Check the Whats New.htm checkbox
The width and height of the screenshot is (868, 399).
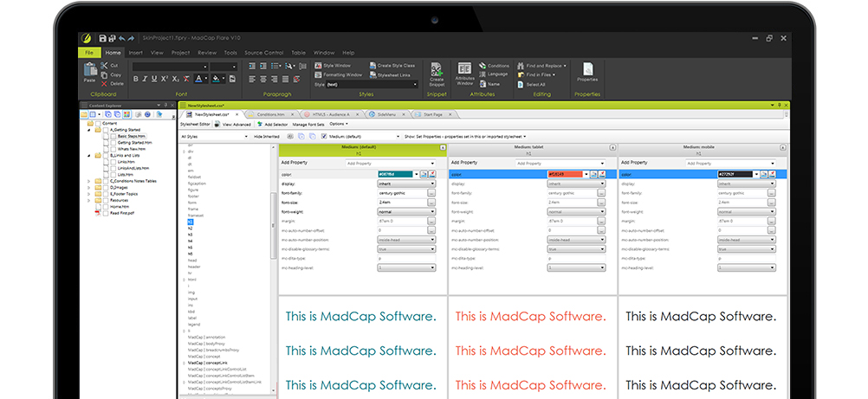click(113, 149)
